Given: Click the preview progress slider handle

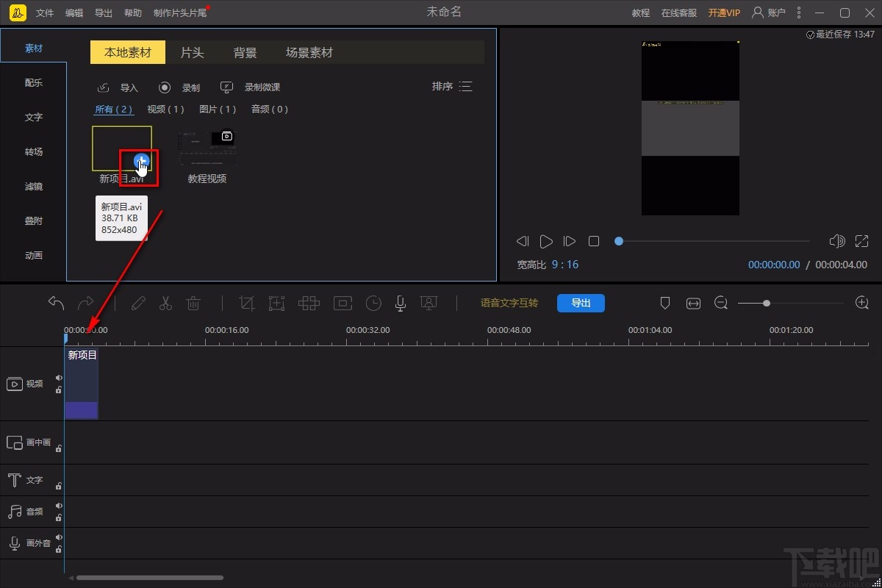Looking at the screenshot, I should click(x=619, y=241).
